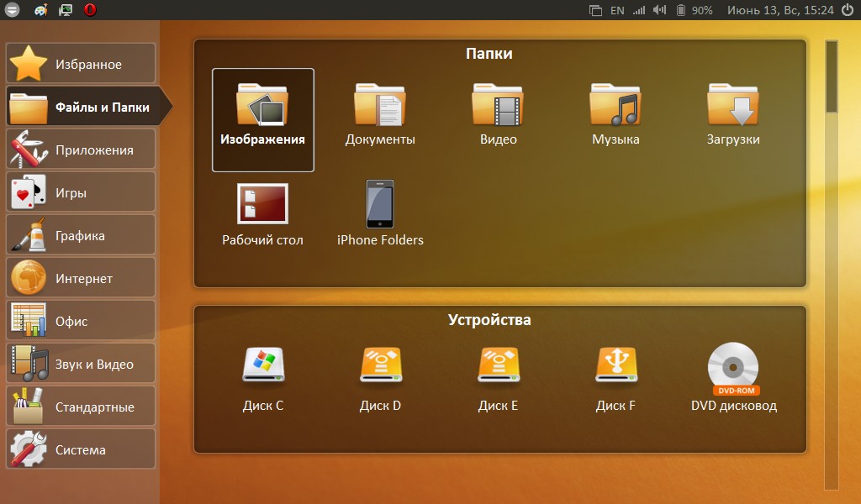Open the Документы folder
The height and width of the screenshot is (504, 861).
(x=380, y=115)
